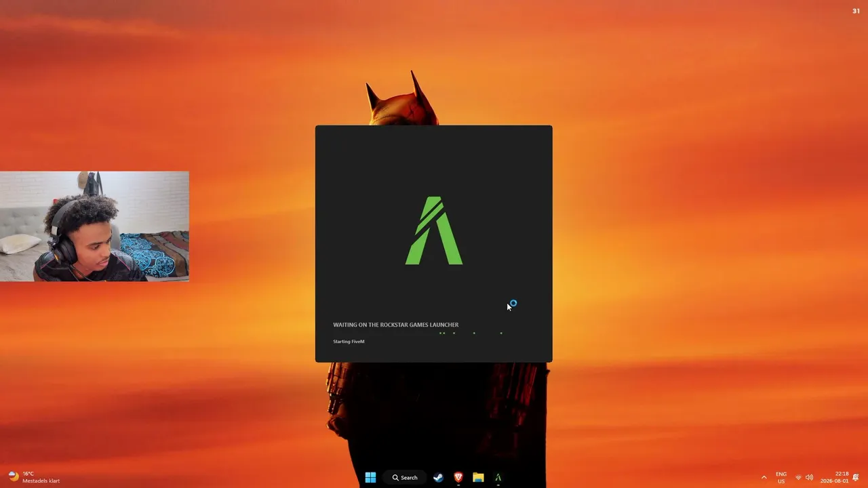The image size is (868, 488).
Task: Open Brave browser from the taskbar
Action: [458, 478]
